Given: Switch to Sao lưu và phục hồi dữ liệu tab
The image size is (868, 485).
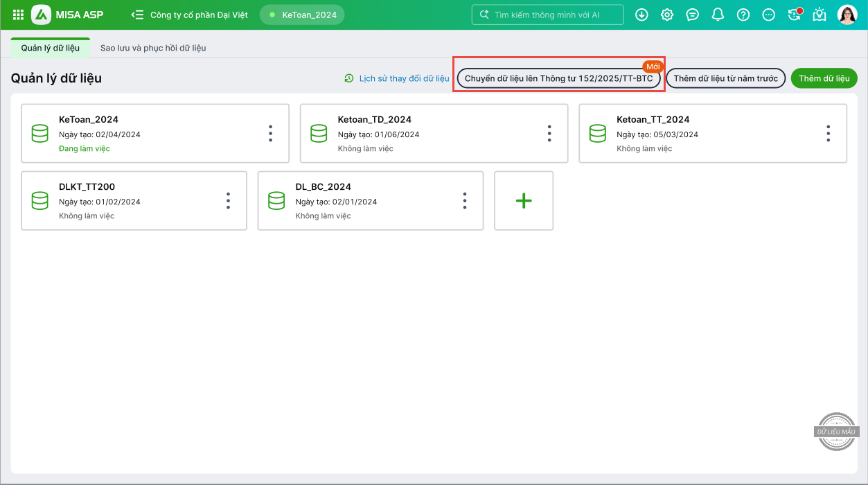Looking at the screenshot, I should 153,48.
